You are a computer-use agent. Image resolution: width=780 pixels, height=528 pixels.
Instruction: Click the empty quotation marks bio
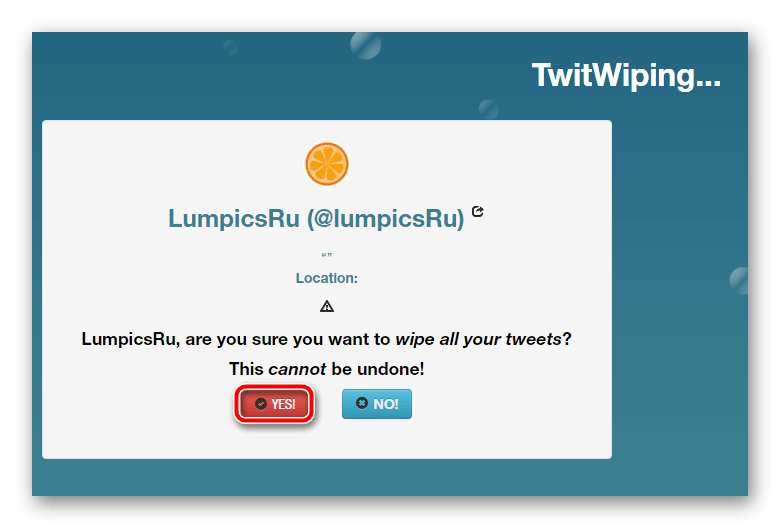coord(327,255)
